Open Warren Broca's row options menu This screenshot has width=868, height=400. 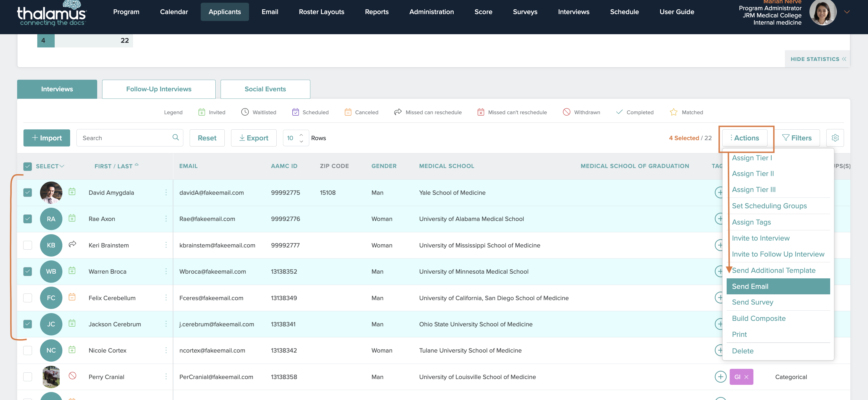click(x=166, y=271)
